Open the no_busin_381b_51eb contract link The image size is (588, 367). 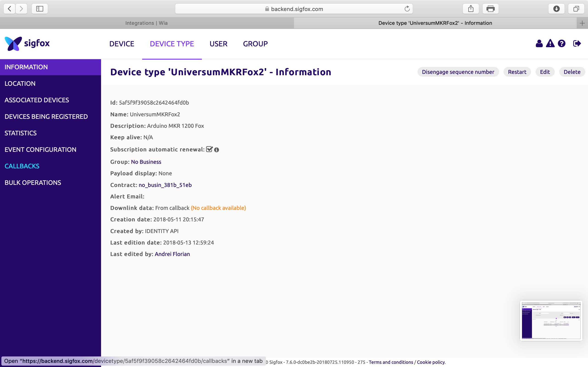tap(165, 185)
